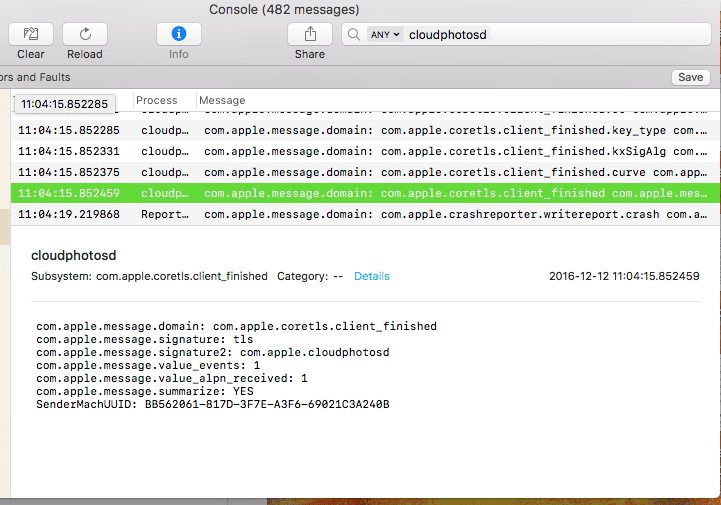Open the ANY search scope dropdown

click(385, 34)
